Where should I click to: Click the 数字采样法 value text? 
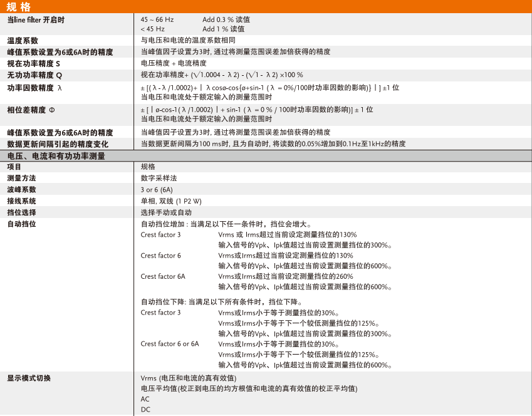click(x=159, y=179)
